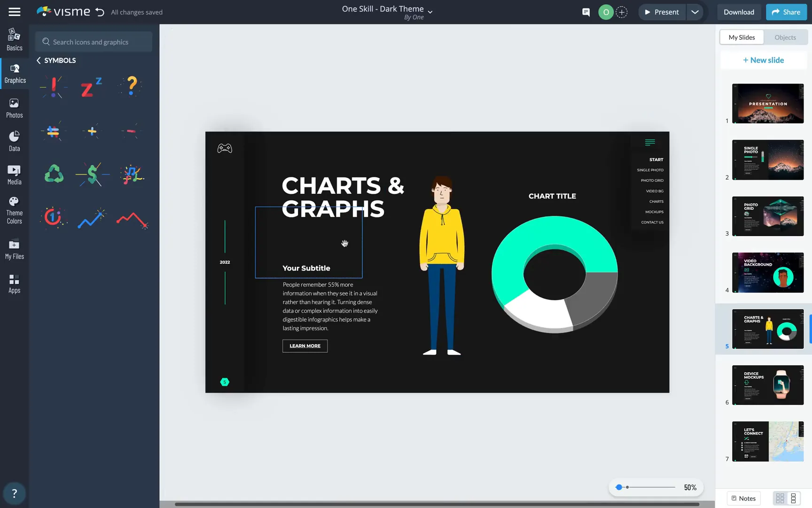Switch slide panel to list view

coord(794,498)
